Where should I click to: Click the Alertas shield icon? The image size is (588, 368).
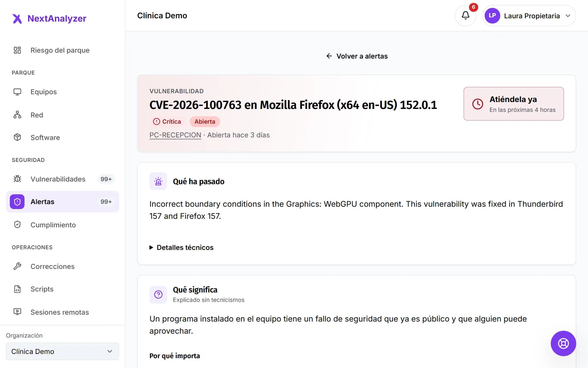click(17, 202)
